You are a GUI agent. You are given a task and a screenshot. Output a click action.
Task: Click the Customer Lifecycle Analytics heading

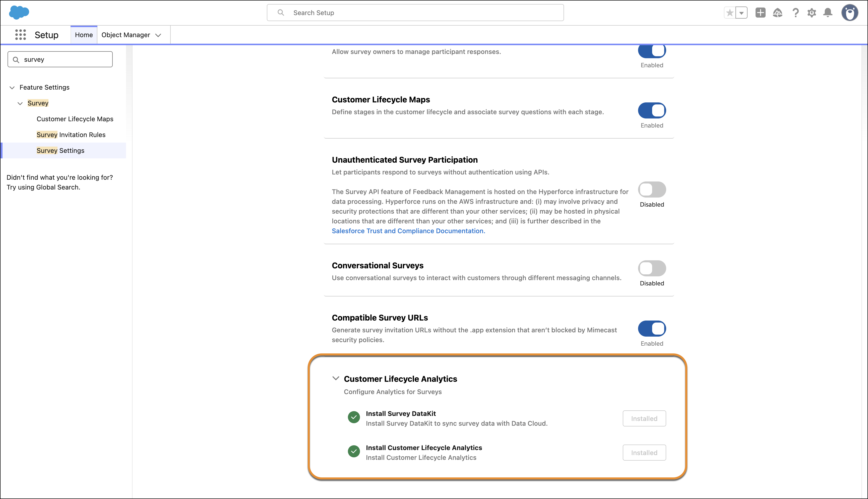click(400, 379)
